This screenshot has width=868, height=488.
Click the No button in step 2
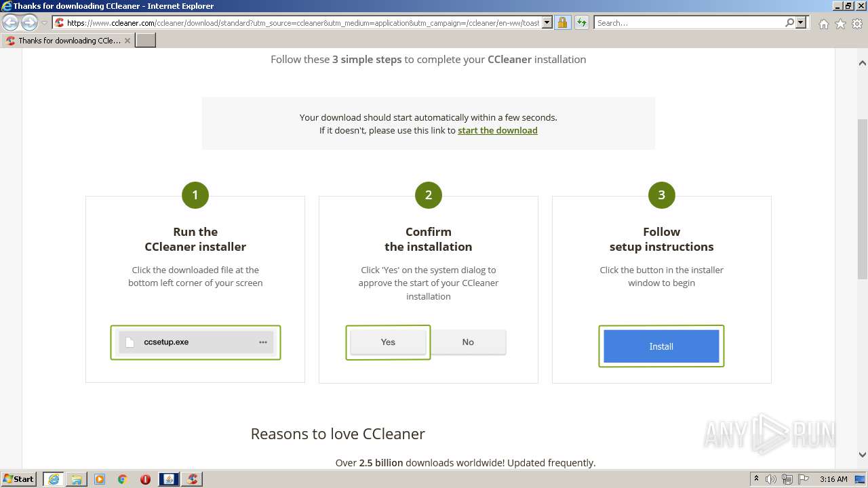tap(468, 342)
